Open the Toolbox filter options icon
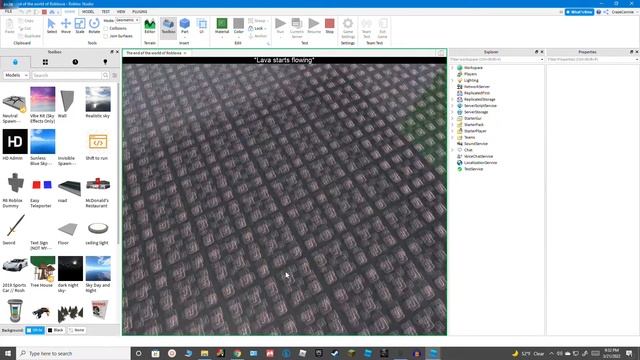Image resolution: width=640 pixels, height=360 pixels. (115, 76)
